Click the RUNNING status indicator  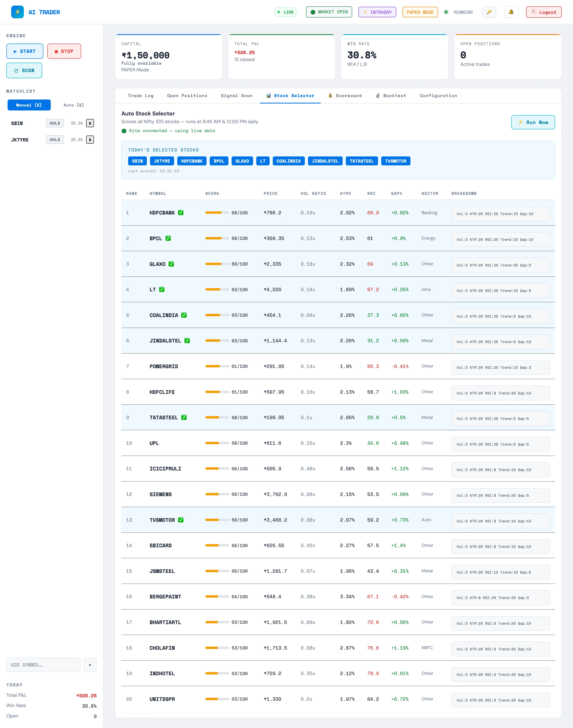click(x=458, y=12)
